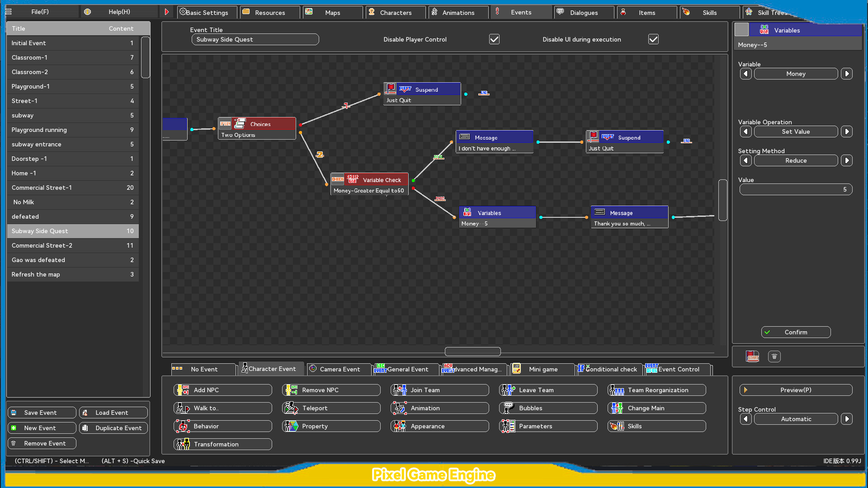Click the Preview(P) button
Screen dimensions: 868x488
pyautogui.click(x=796, y=389)
